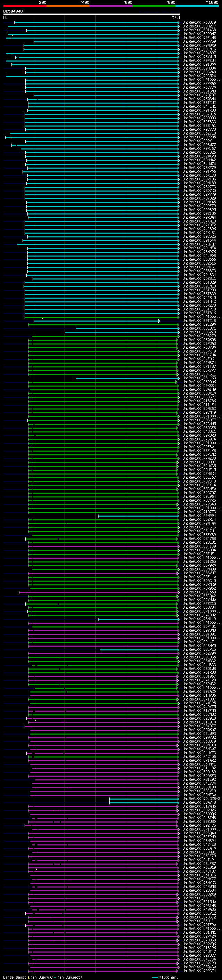Pick the UniRef100_Q4UT47 label
This screenshot has width=222, height=980.
click(x=199, y=951)
